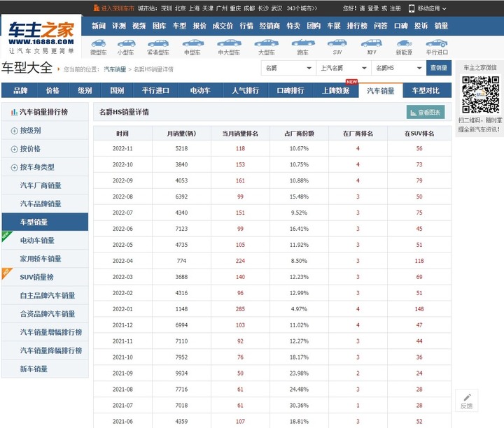Open 评测 in the top navigation
This screenshot has width=504, height=428.
(x=119, y=26)
